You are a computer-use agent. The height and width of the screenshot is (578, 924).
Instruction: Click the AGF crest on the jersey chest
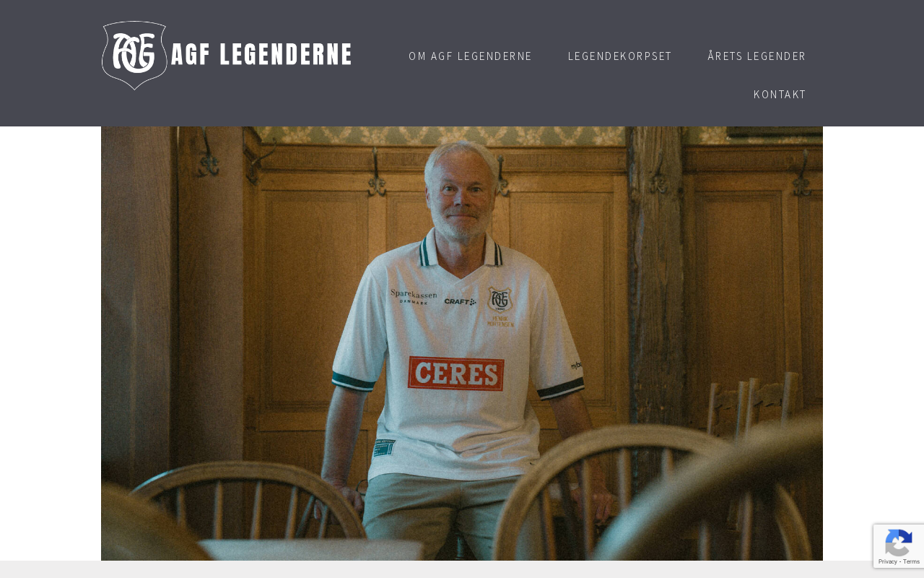coord(500,299)
